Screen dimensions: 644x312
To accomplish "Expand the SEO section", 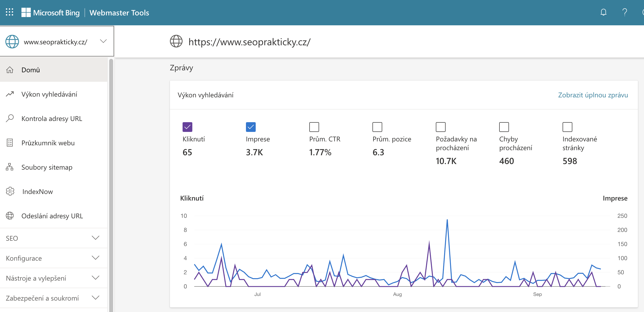I will [53, 238].
